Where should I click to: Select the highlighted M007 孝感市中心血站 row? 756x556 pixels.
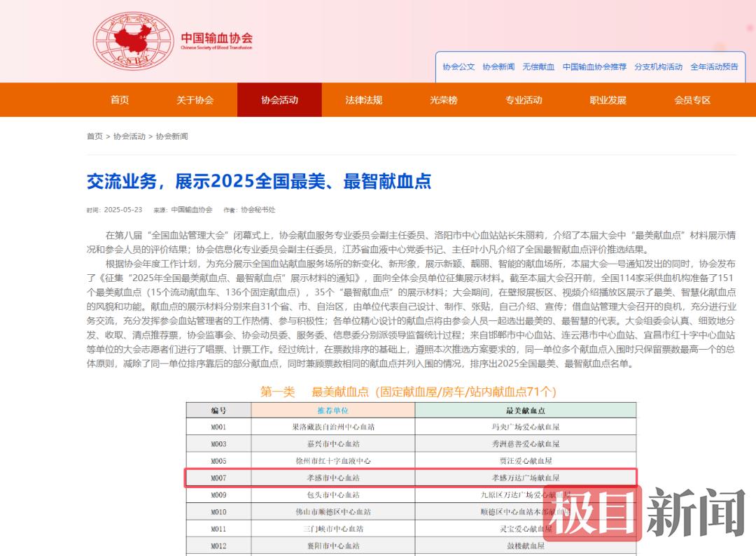[x=411, y=478]
